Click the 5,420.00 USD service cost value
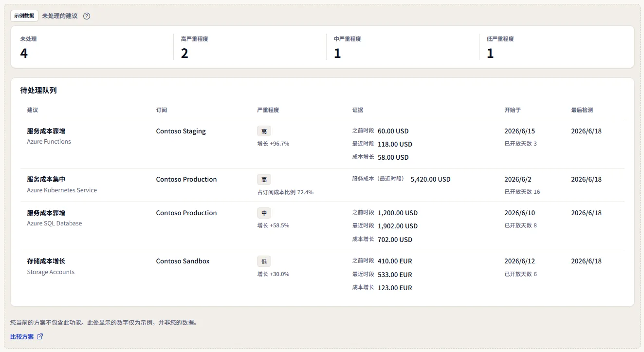The image size is (644, 352). [431, 179]
